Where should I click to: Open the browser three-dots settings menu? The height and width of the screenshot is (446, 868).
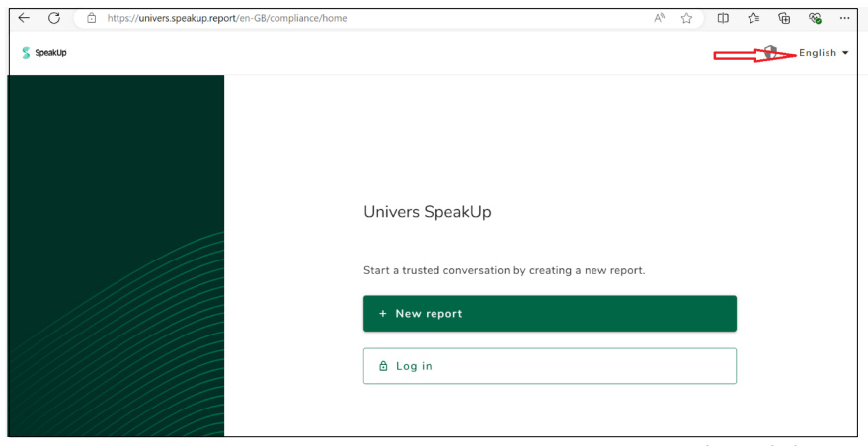pyautogui.click(x=844, y=18)
